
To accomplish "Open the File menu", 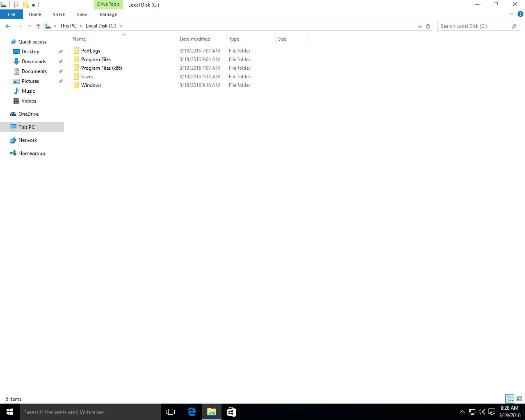I will 11,14.
